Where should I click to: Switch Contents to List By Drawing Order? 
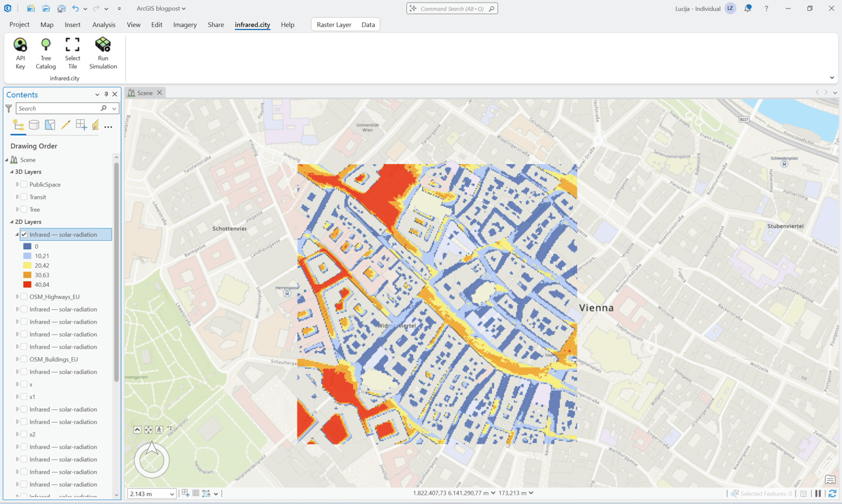click(18, 125)
